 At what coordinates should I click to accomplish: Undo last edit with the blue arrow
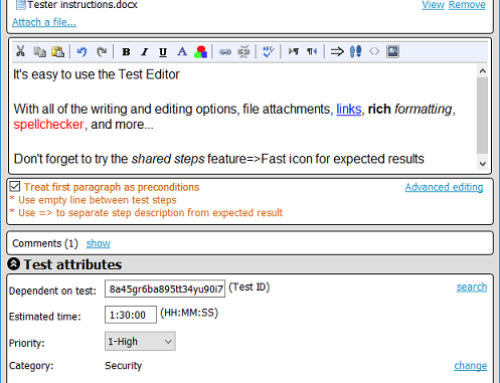[x=82, y=52]
